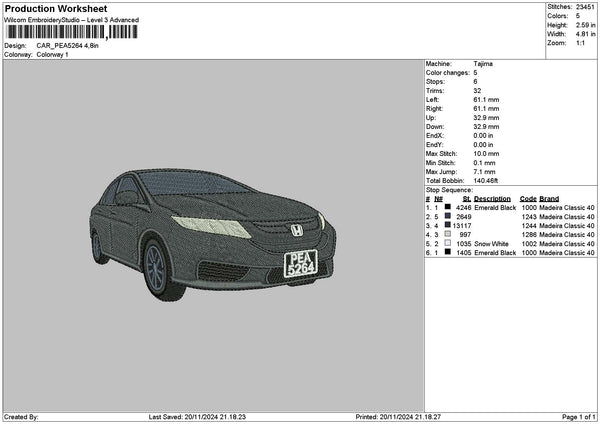This screenshot has width=600, height=424.
Task: Click the swatch in stop sequence row 6
Action: [448, 253]
